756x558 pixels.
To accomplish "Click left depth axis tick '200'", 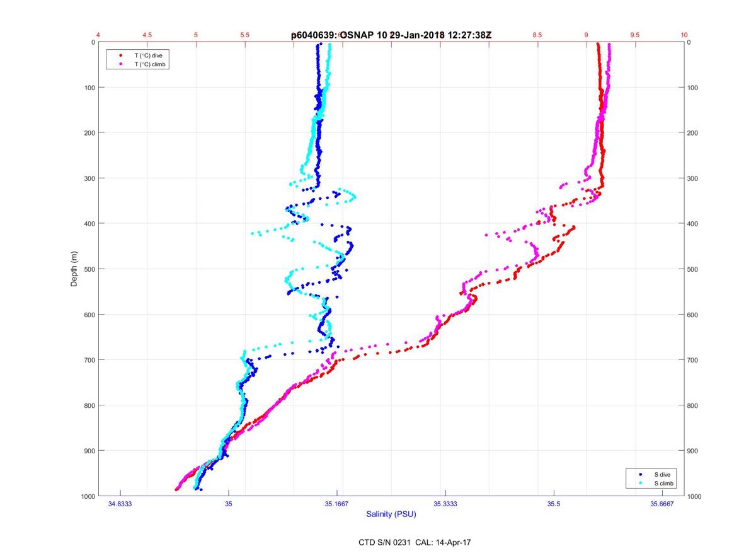I will (89, 133).
